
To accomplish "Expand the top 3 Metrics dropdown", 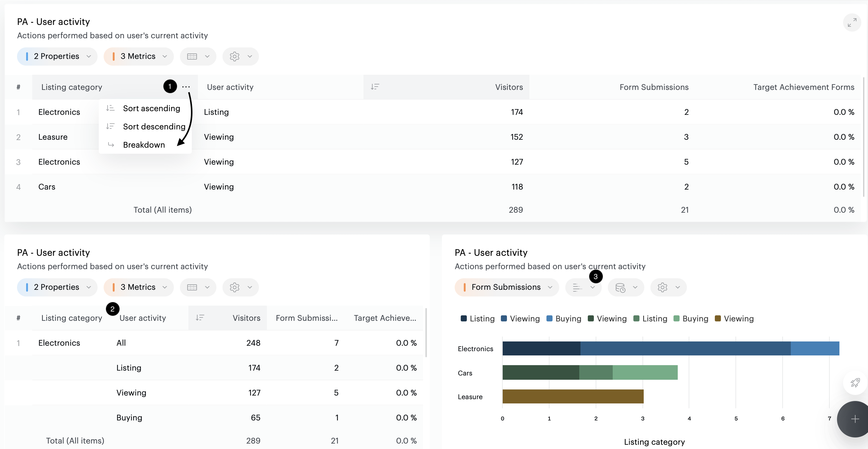I will click(x=139, y=57).
